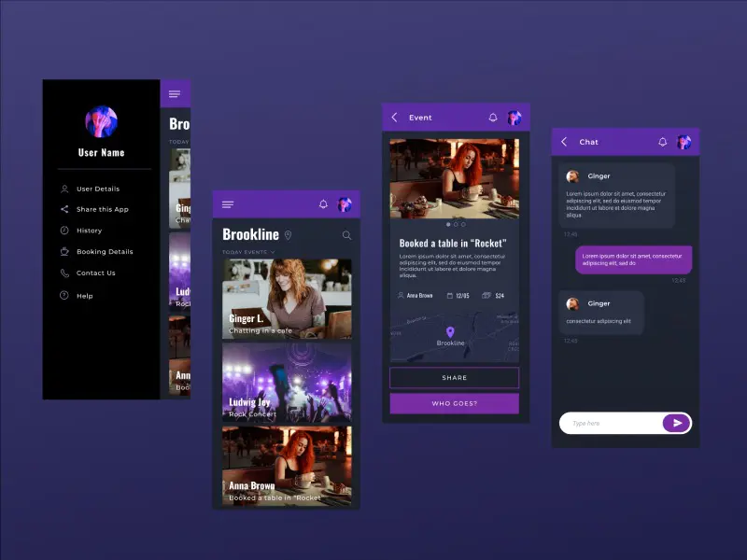Click the Brookline city title
Image resolution: width=747 pixels, height=560 pixels.
[x=250, y=234]
